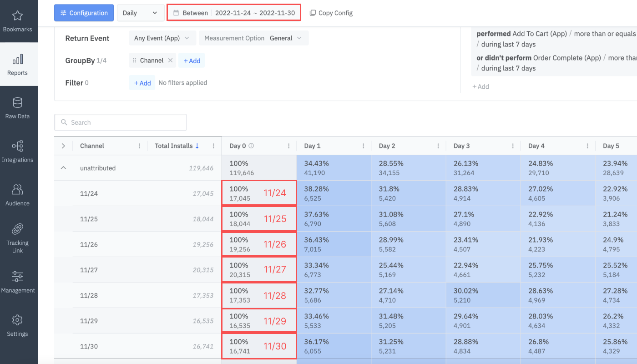Open Bookmarks star icon in sidebar

(x=17, y=16)
